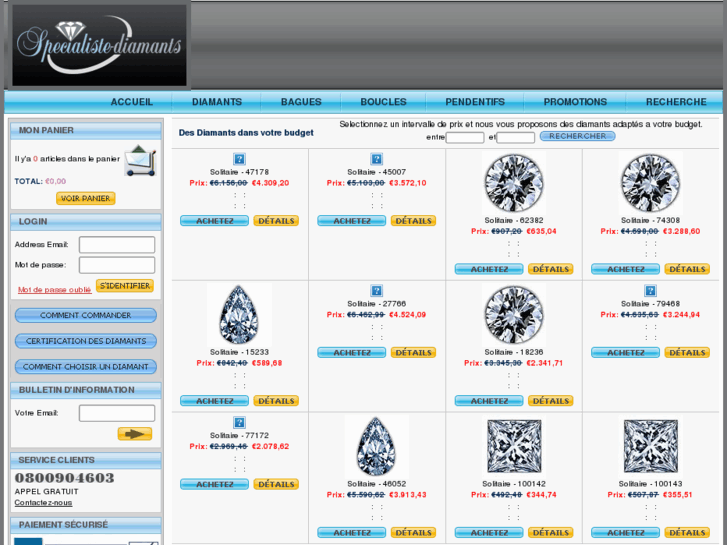Click the shopping cart icon in Mon Panier
This screenshot has width=727, height=545.
pyautogui.click(x=140, y=161)
